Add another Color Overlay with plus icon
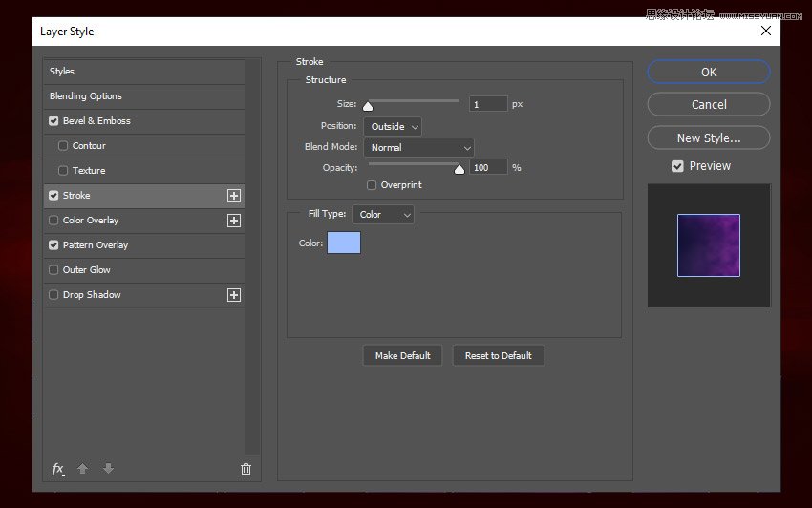Image resolution: width=812 pixels, height=508 pixels. [x=233, y=221]
